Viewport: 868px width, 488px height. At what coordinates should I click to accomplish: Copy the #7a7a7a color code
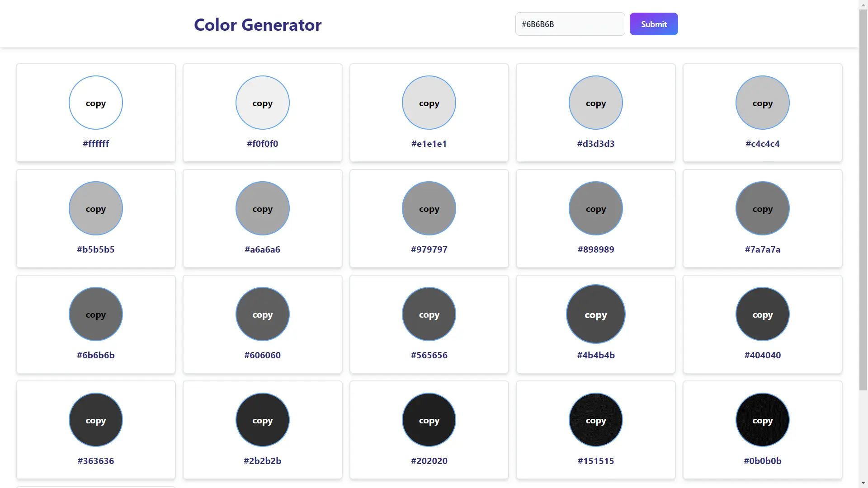click(762, 208)
